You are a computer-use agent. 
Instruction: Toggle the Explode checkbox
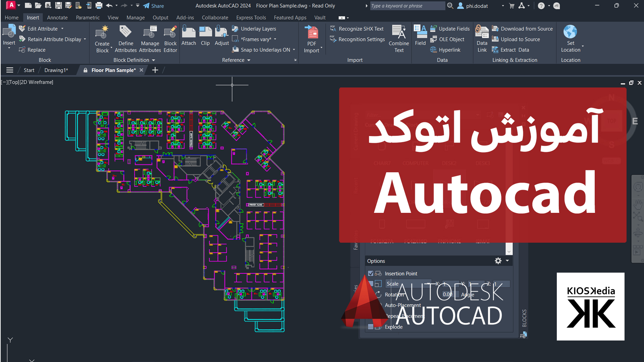pos(371,327)
